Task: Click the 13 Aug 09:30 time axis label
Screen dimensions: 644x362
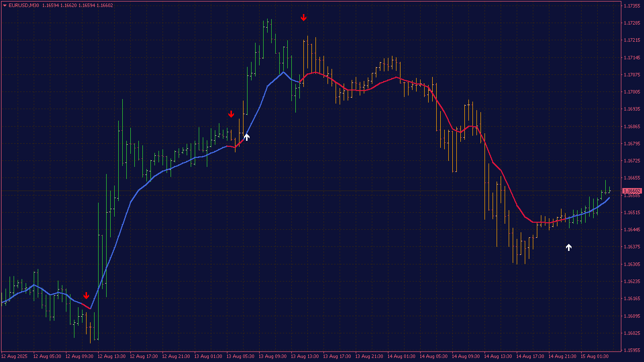Action: [x=272, y=356]
